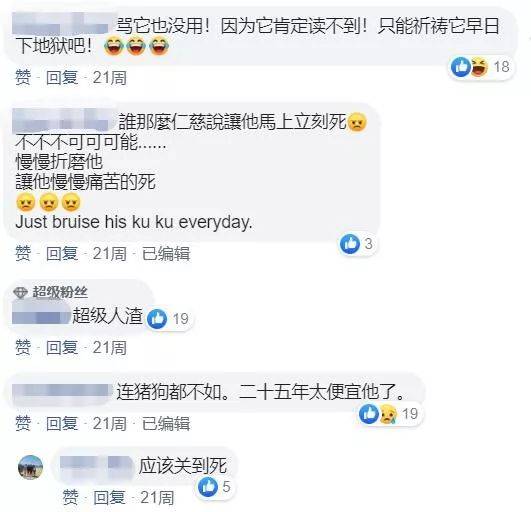Click 回复 under the 应该关到死 comment
Image resolution: width=531 pixels, height=512 pixels.
tap(109, 497)
